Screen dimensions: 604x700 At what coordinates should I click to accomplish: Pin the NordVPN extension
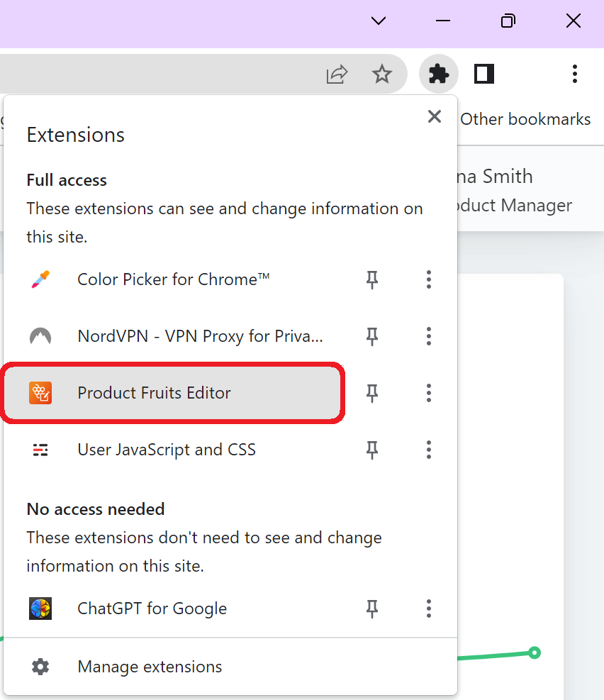(x=371, y=336)
